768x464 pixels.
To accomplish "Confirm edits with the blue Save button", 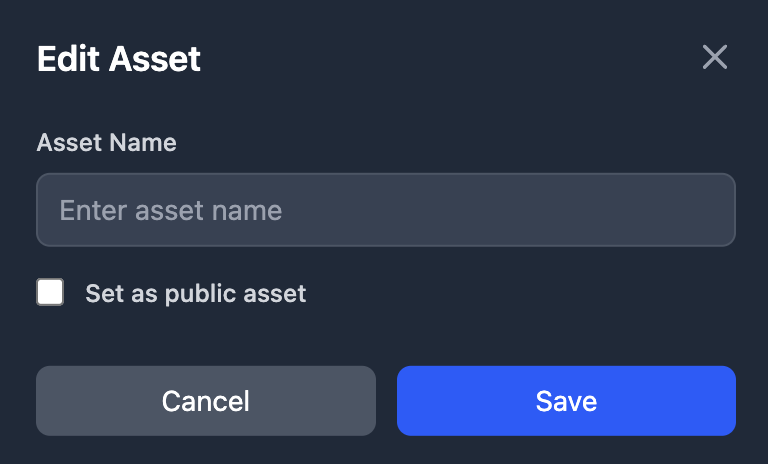I will [x=566, y=401].
